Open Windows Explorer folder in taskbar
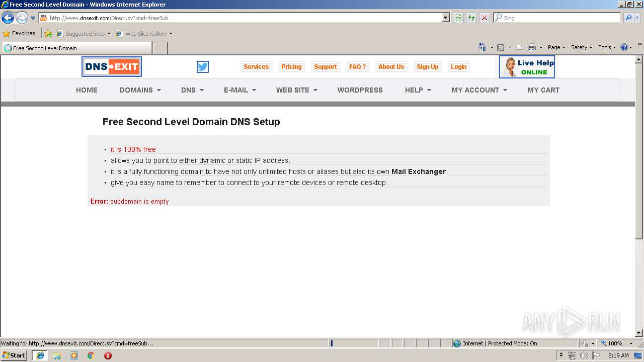The width and height of the screenshot is (644, 362). (x=57, y=355)
